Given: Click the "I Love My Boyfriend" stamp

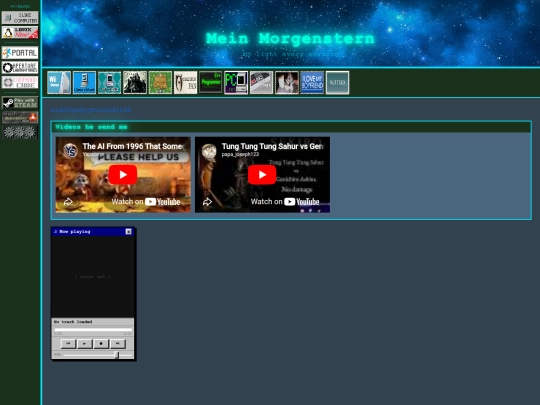Looking at the screenshot, I should click(312, 83).
